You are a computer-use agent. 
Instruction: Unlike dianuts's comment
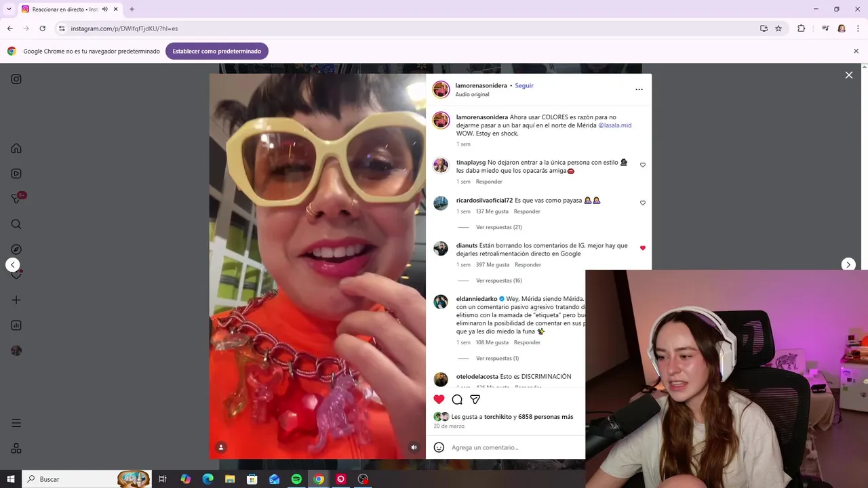[643, 248]
